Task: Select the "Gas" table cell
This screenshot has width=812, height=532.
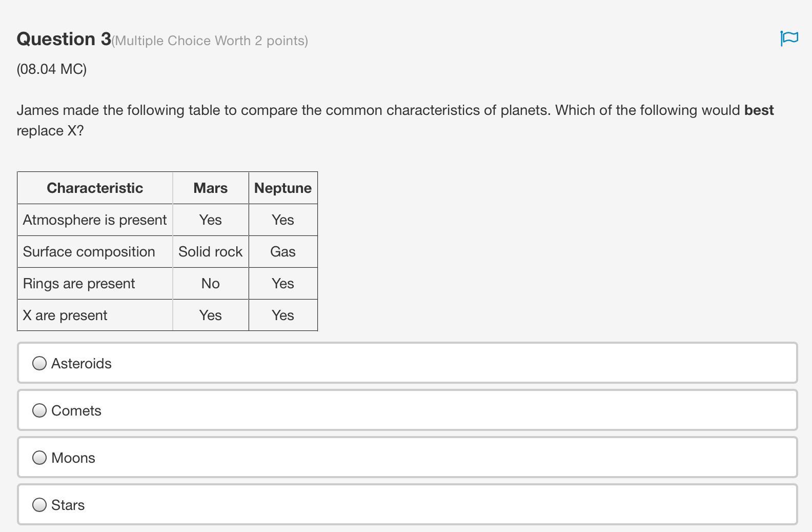Action: click(x=283, y=251)
